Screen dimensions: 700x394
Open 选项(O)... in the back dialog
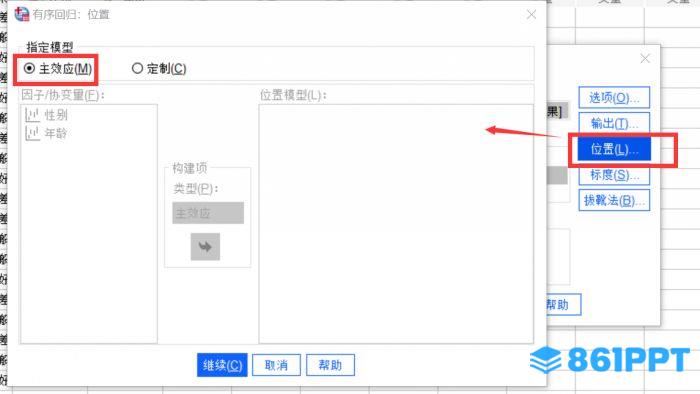614,97
